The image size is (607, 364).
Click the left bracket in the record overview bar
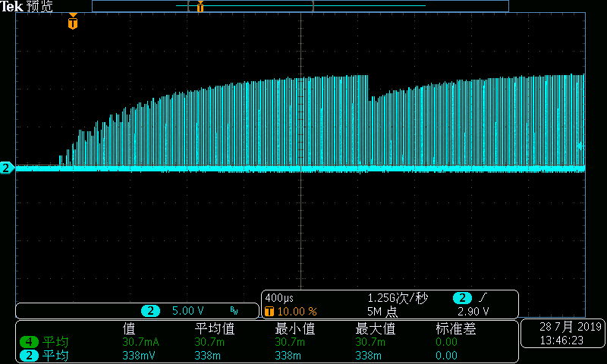pos(188,6)
